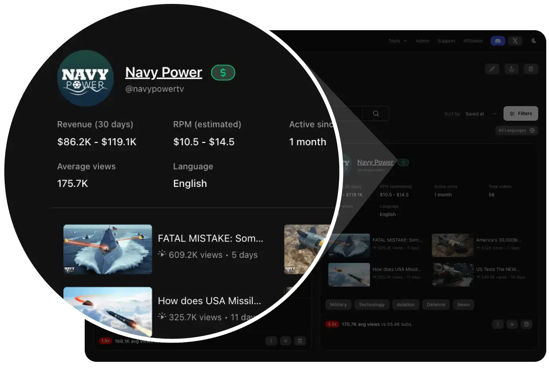Screen dimensions: 549x392
Task: Toggle the Military tag chip
Action: 338,305
